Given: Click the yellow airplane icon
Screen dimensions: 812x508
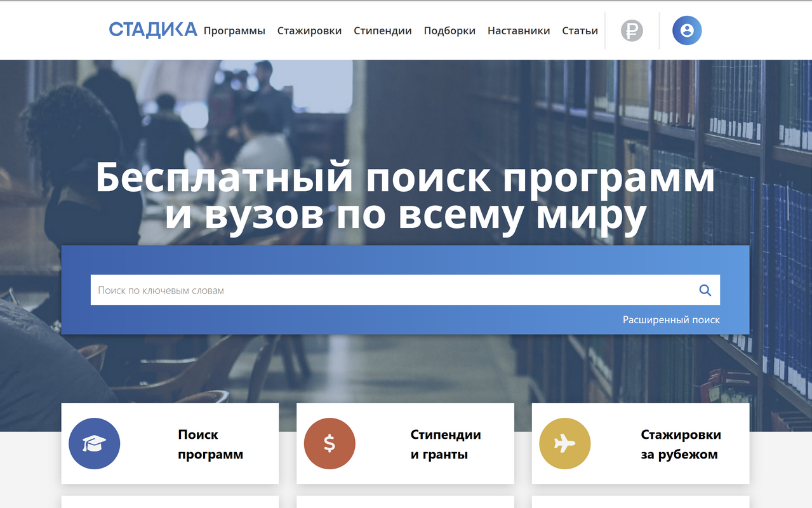Looking at the screenshot, I should click(x=564, y=444).
